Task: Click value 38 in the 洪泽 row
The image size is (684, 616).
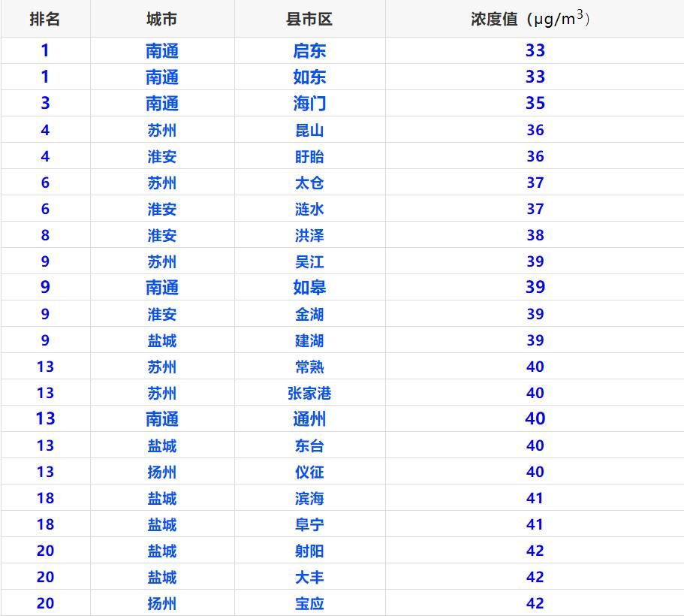Action: [x=535, y=235]
